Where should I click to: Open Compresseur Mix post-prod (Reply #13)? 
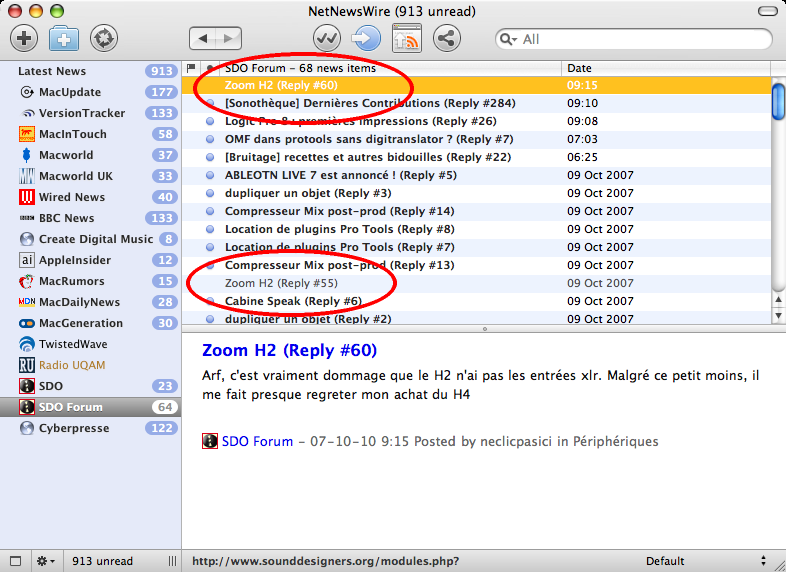(x=476, y=266)
